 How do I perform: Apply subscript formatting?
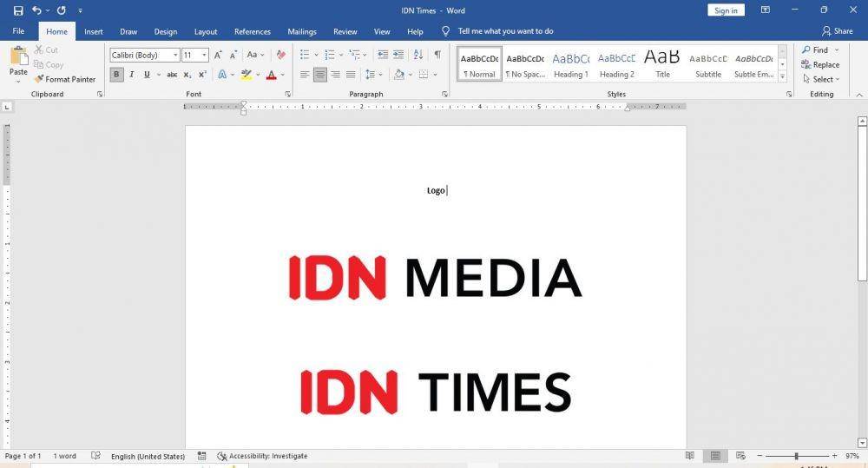tap(187, 74)
